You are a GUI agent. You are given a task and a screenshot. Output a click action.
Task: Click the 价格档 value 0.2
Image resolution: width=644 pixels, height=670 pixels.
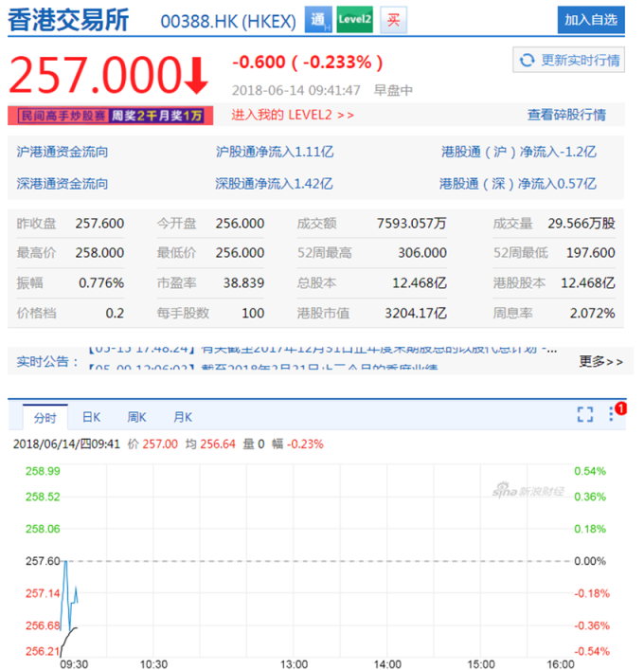pos(115,313)
